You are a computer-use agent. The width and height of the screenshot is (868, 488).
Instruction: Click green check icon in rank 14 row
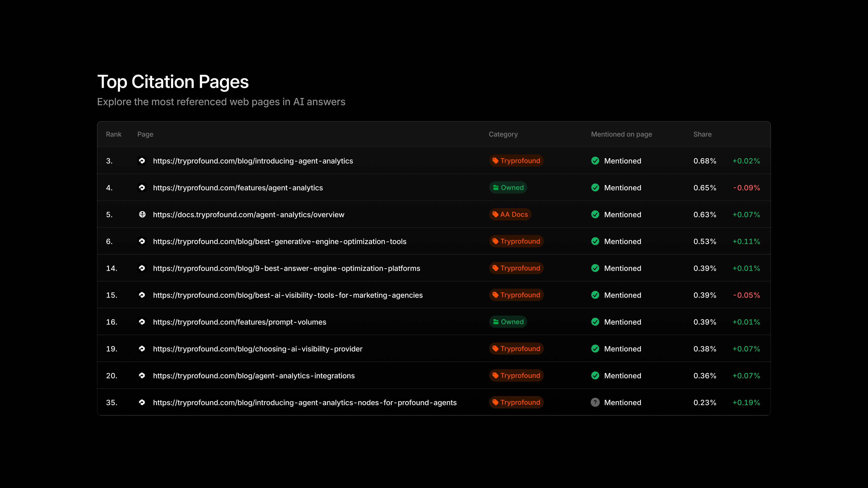(595, 268)
